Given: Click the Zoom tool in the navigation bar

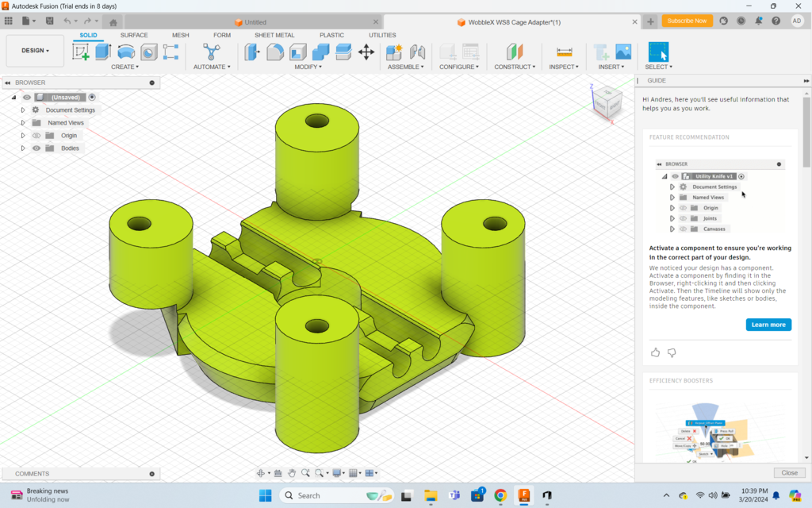Looking at the screenshot, I should [x=306, y=473].
